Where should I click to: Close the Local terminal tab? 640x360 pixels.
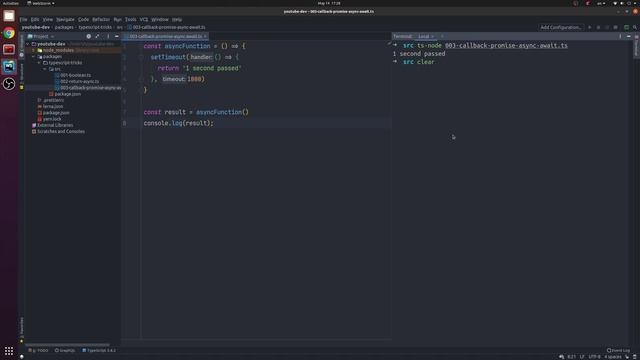click(x=433, y=36)
